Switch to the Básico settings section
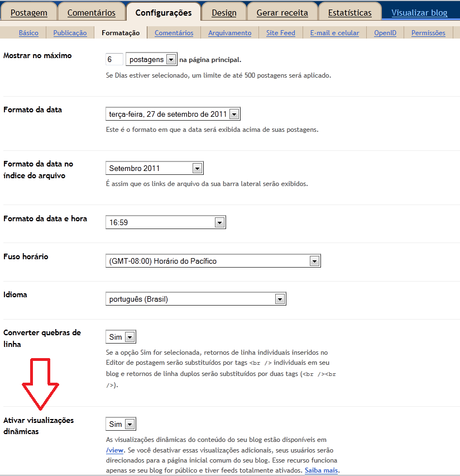The width and height of the screenshot is (460, 476). (28, 32)
